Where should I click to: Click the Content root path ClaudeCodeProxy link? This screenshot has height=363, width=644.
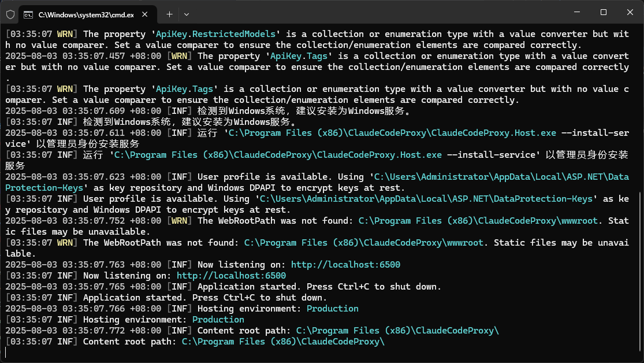(x=398, y=330)
